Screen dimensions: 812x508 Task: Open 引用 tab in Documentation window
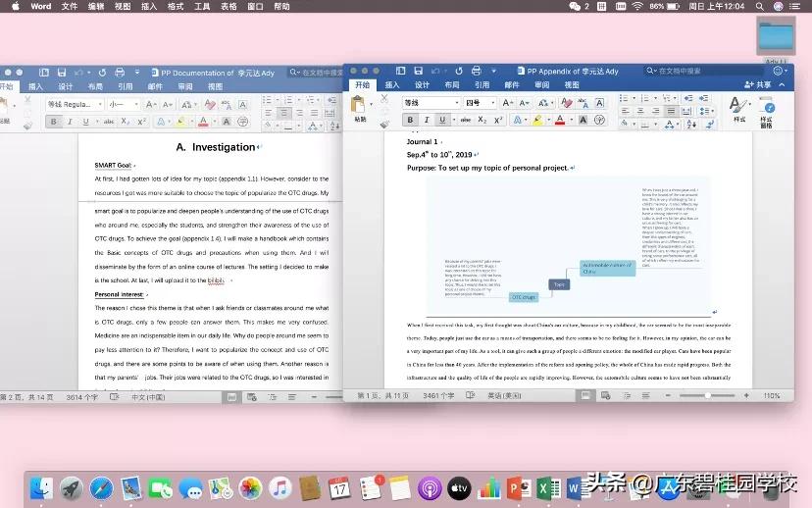click(125, 86)
